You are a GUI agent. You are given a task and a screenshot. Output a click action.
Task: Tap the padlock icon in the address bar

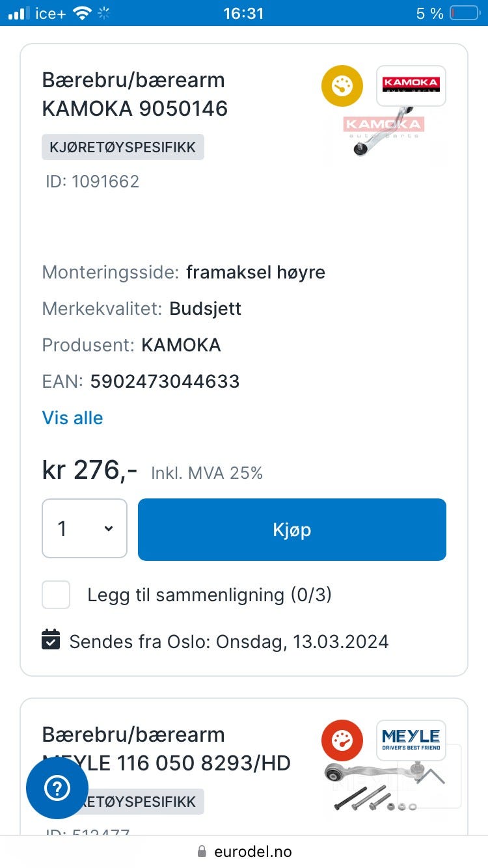pos(202,852)
